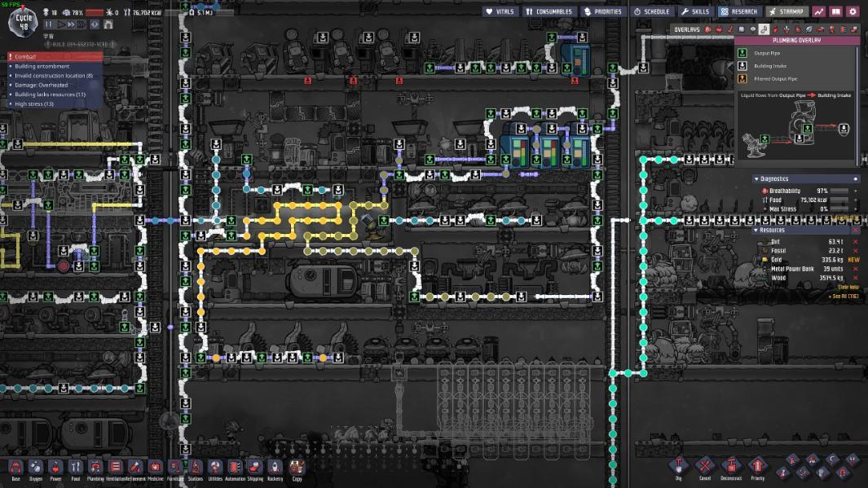Open the Base build category
Image resolution: width=868 pixels, height=488 pixels.
click(x=15, y=469)
